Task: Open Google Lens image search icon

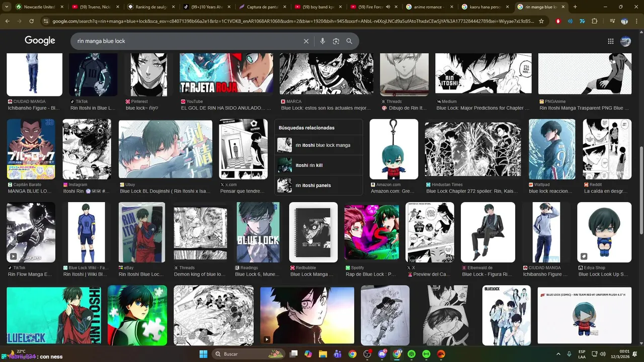Action: 336,41
